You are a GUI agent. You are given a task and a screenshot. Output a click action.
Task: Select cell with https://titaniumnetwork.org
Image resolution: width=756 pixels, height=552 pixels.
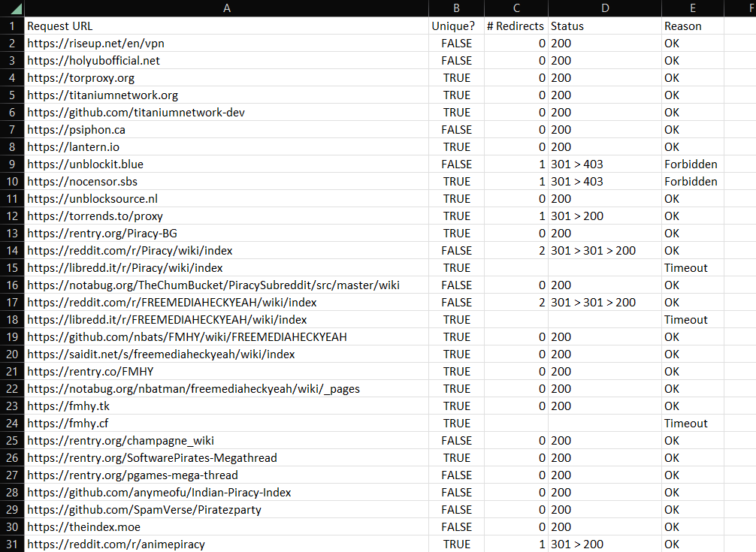point(227,95)
